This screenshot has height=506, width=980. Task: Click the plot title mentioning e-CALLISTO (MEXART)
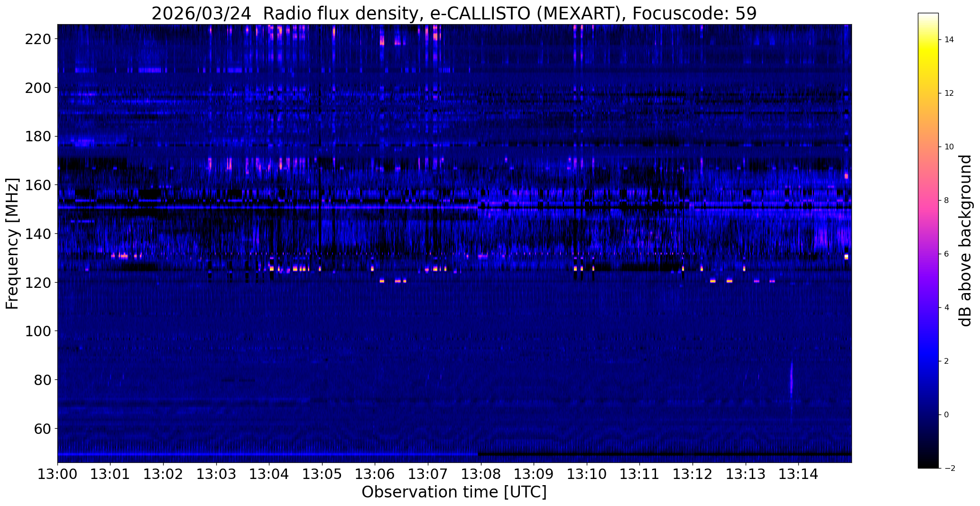coord(454,14)
